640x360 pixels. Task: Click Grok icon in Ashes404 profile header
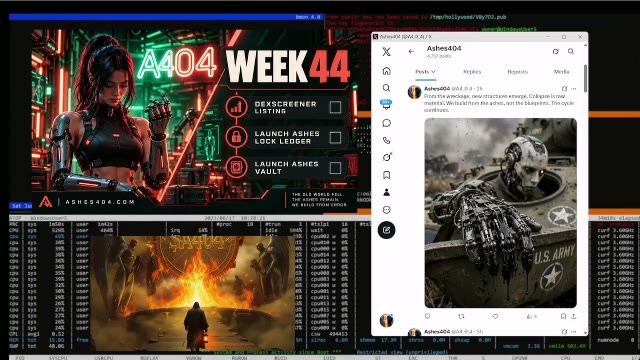pos(556,51)
